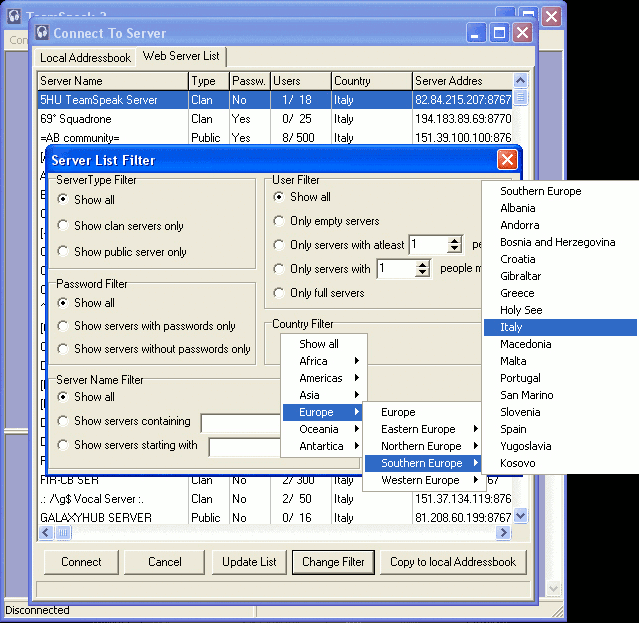The width and height of the screenshot is (639, 623).
Task: Select Show servers starting with option
Action: [x=128, y=445]
